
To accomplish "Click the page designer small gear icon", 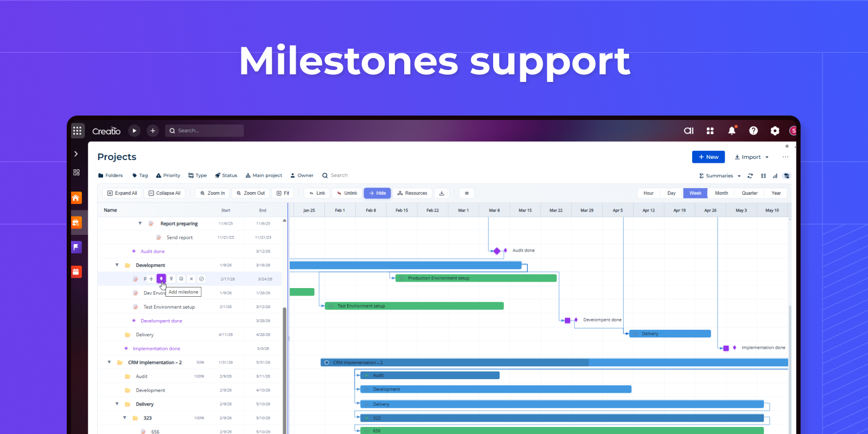I will [x=787, y=146].
